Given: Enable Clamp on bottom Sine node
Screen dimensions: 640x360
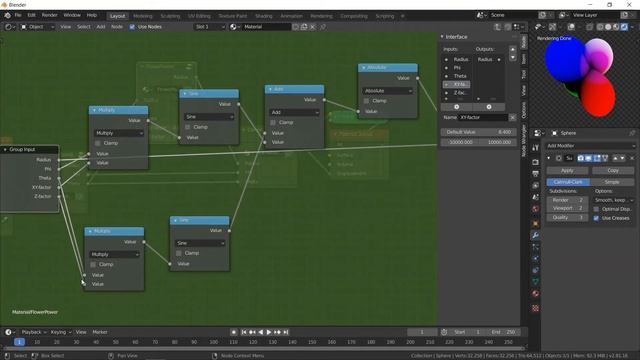Looking at the screenshot, I should tap(179, 253).
